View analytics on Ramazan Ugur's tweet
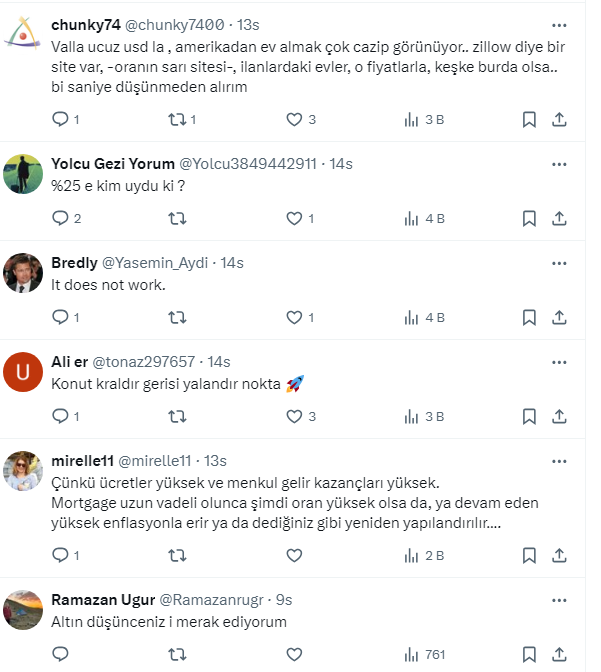This screenshot has height=672, width=601. (x=410, y=654)
